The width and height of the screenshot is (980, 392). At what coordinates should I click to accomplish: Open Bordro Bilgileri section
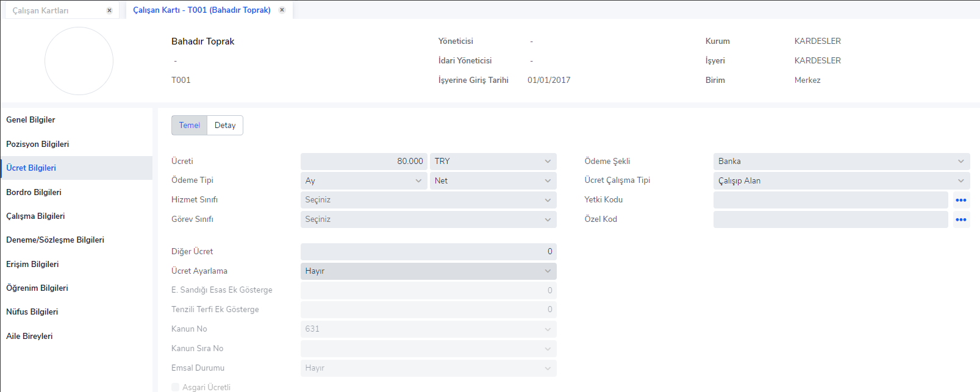tap(34, 192)
